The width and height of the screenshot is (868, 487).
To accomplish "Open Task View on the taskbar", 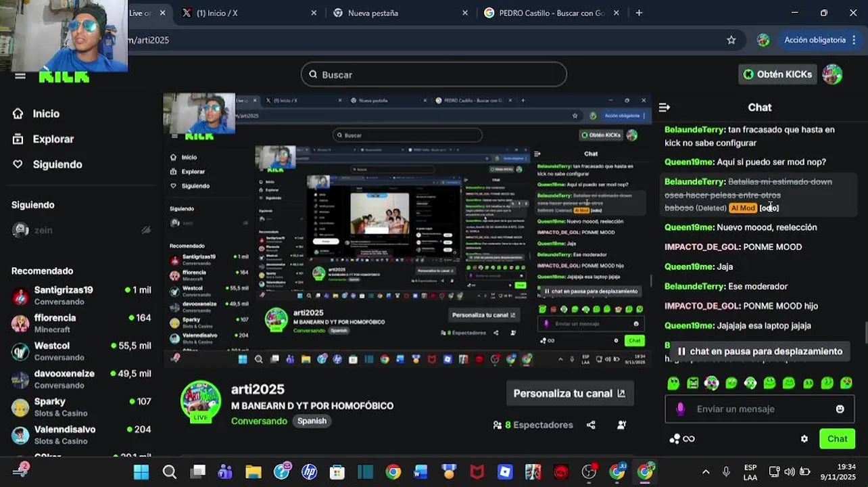I will pos(197,471).
